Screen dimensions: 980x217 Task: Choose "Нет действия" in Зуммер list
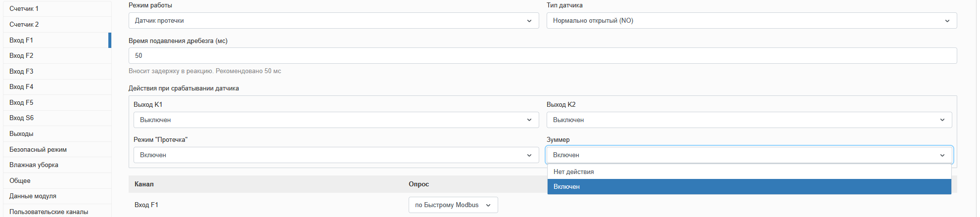click(x=749, y=172)
